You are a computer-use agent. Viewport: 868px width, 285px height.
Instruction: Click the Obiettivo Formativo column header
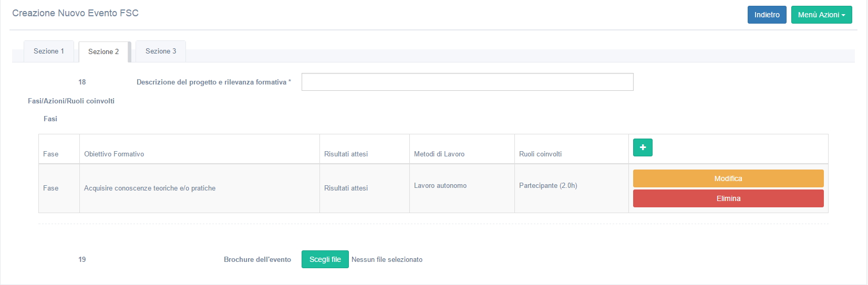pyautogui.click(x=114, y=154)
